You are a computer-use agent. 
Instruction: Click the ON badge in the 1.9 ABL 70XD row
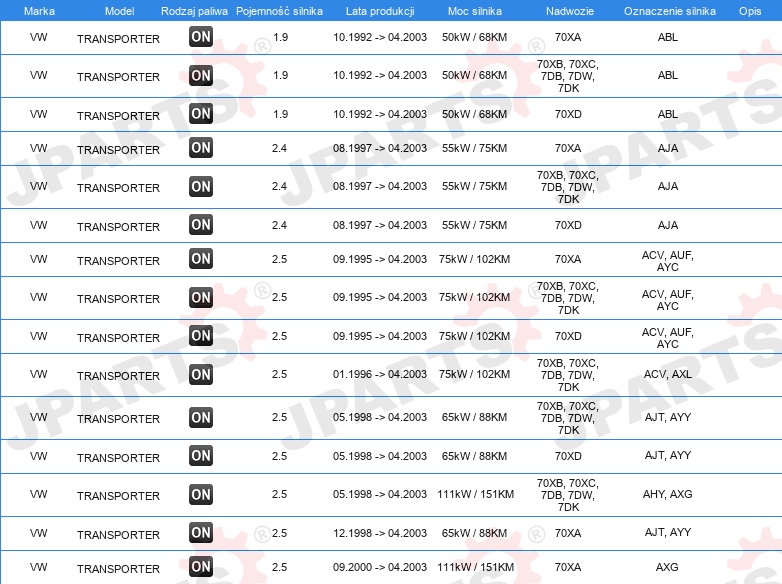201,114
